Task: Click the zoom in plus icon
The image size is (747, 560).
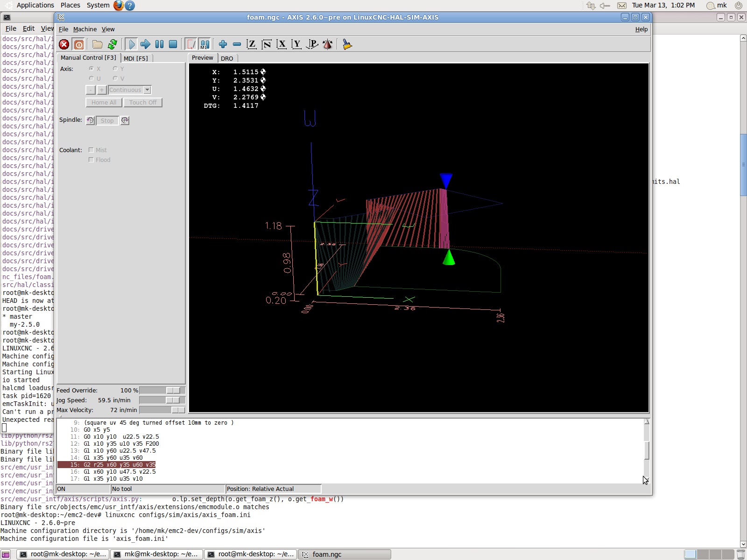Action: click(223, 44)
